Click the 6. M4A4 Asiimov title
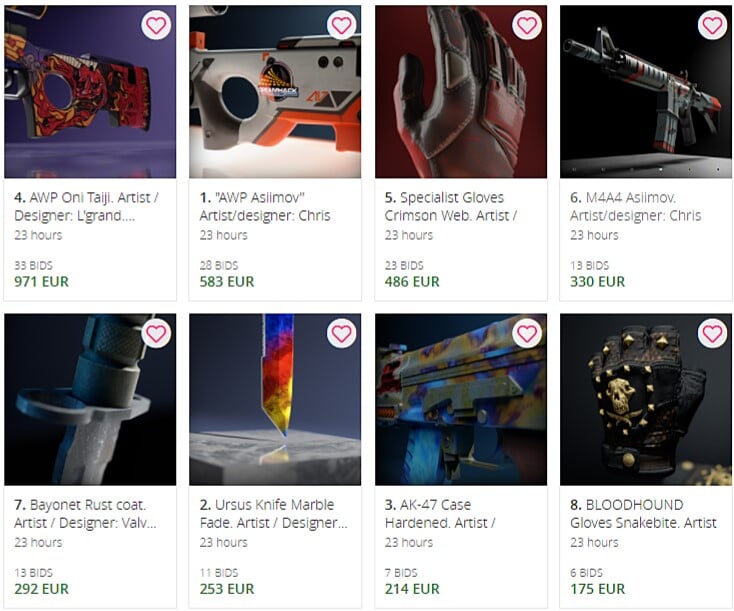Viewport: 734px width, 611px height. click(635, 206)
